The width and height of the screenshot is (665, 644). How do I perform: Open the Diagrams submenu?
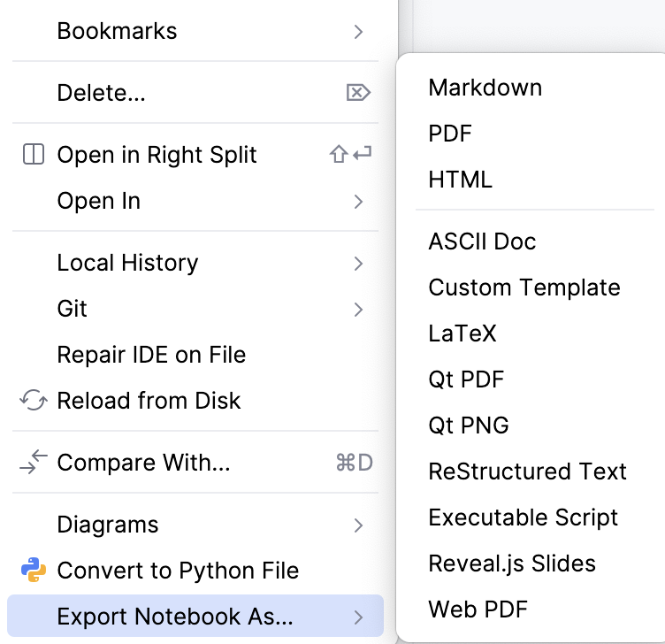point(108,525)
